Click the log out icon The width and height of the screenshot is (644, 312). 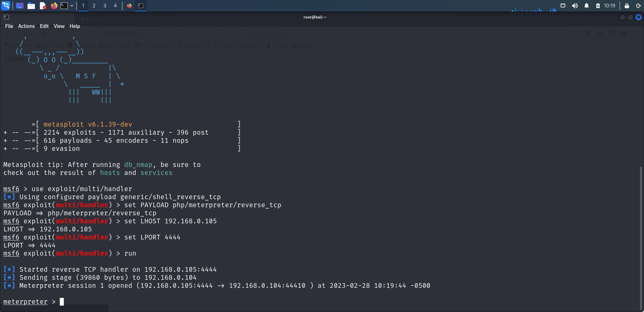click(638, 6)
